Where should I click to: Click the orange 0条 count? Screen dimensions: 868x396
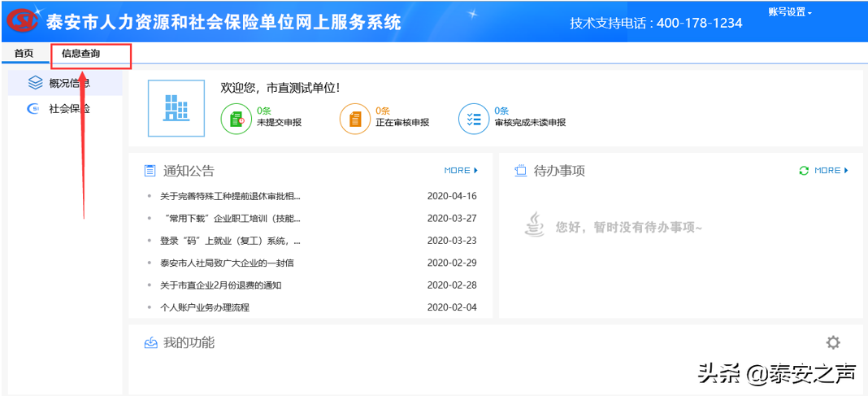383,111
